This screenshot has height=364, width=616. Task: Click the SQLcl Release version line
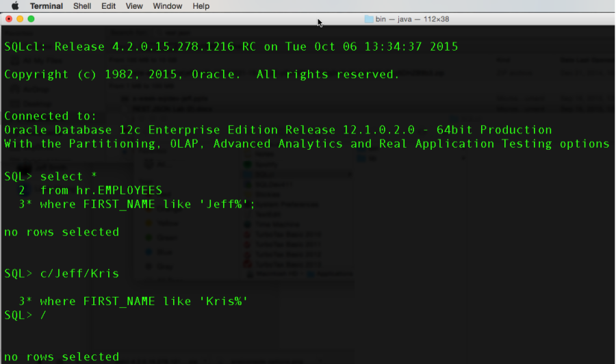click(x=231, y=47)
